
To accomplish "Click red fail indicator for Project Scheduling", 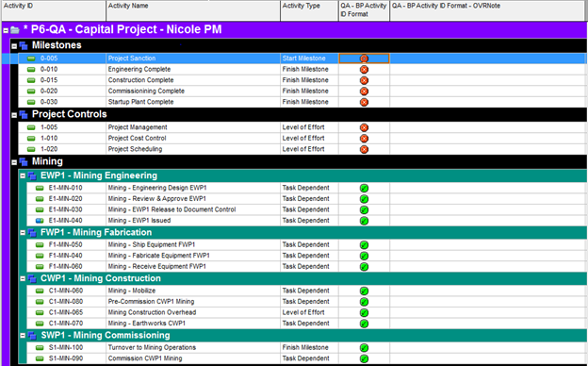I will pyautogui.click(x=364, y=149).
